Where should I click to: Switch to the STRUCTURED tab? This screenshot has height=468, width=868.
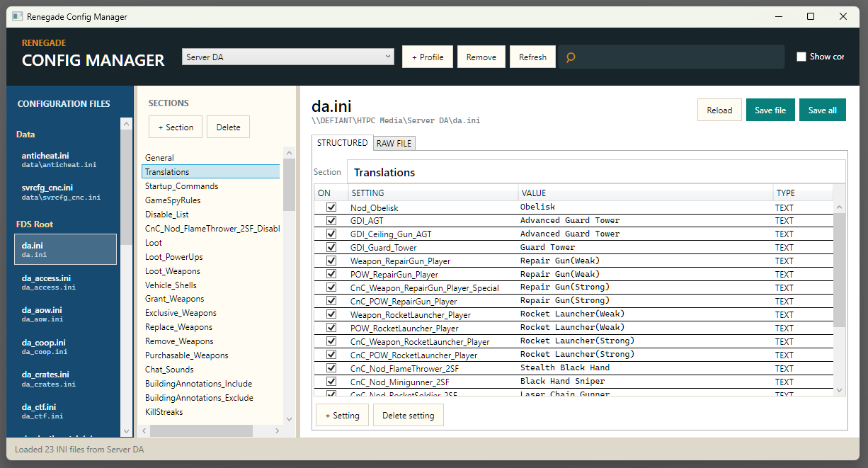point(343,143)
